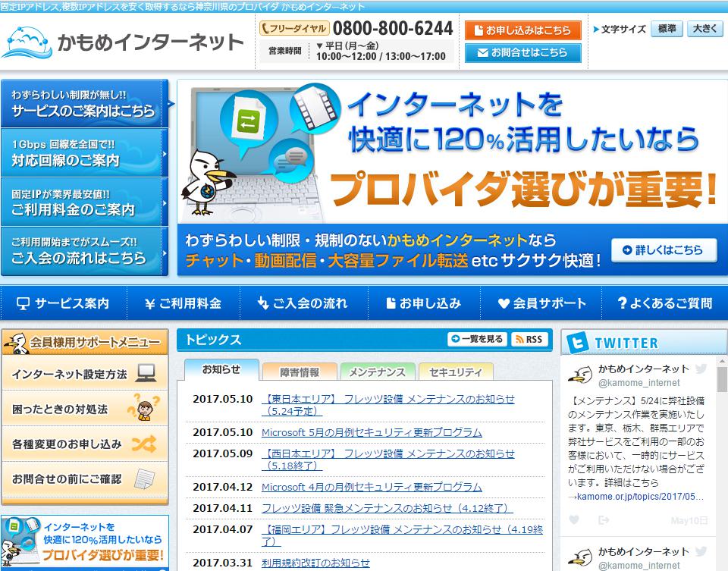Open お申し込み navigation item
The height and width of the screenshot is (571, 728).
tap(424, 303)
